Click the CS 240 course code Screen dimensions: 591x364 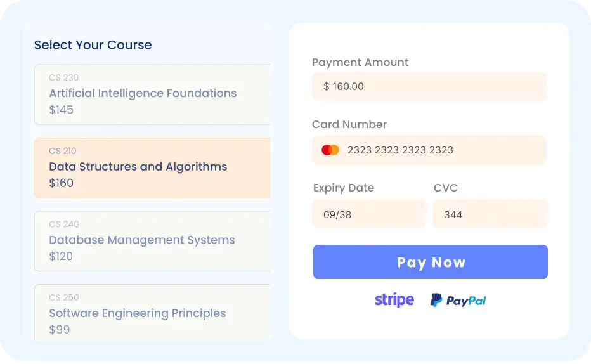tap(64, 224)
